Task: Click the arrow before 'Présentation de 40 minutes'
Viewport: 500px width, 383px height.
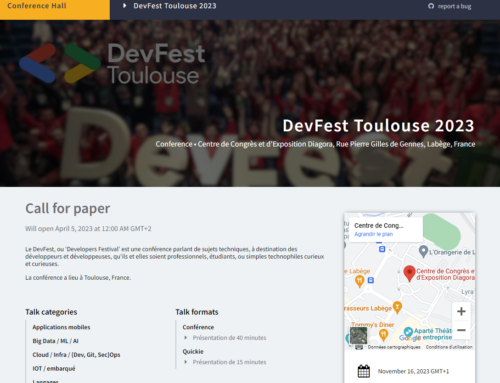Action: [x=186, y=338]
